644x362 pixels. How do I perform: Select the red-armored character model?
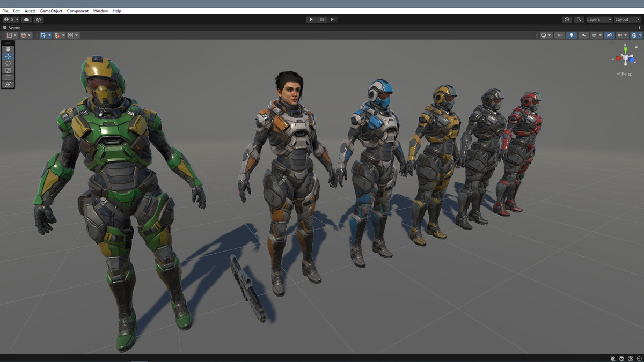pyautogui.click(x=519, y=153)
